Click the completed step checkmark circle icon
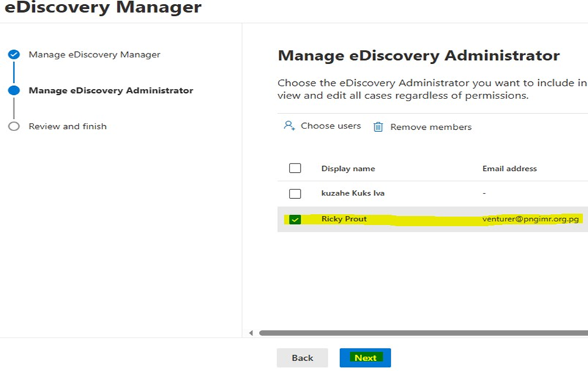The image size is (588, 371). [14, 55]
